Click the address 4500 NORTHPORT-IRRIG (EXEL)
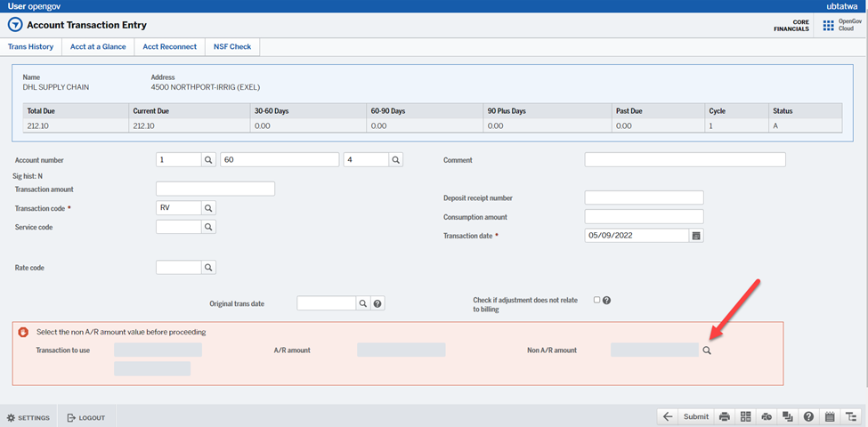The image size is (868, 427). (x=206, y=87)
